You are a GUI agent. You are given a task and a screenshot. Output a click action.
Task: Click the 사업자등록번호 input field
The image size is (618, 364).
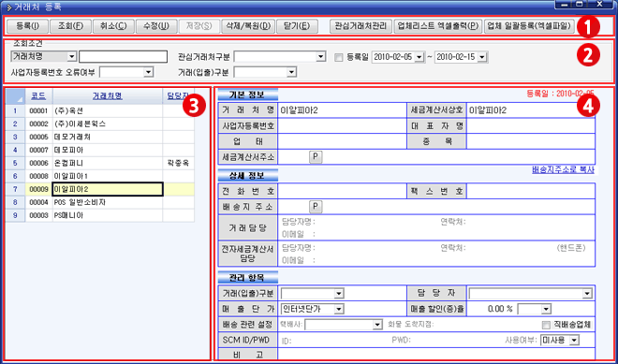pyautogui.click(x=342, y=126)
